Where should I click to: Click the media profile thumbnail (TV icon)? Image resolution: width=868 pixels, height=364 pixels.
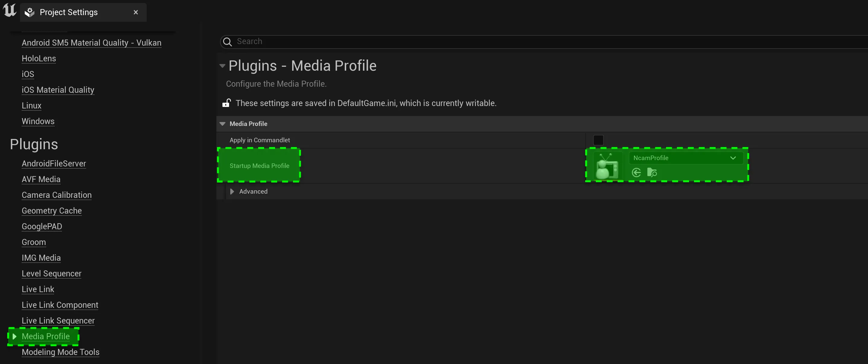(x=607, y=165)
